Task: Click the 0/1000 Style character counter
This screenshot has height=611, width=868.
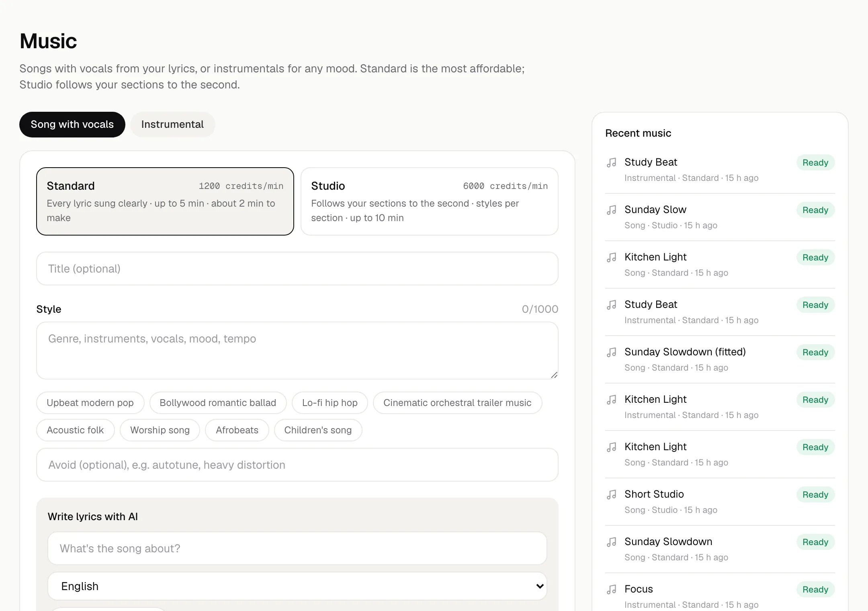Action: click(x=540, y=309)
